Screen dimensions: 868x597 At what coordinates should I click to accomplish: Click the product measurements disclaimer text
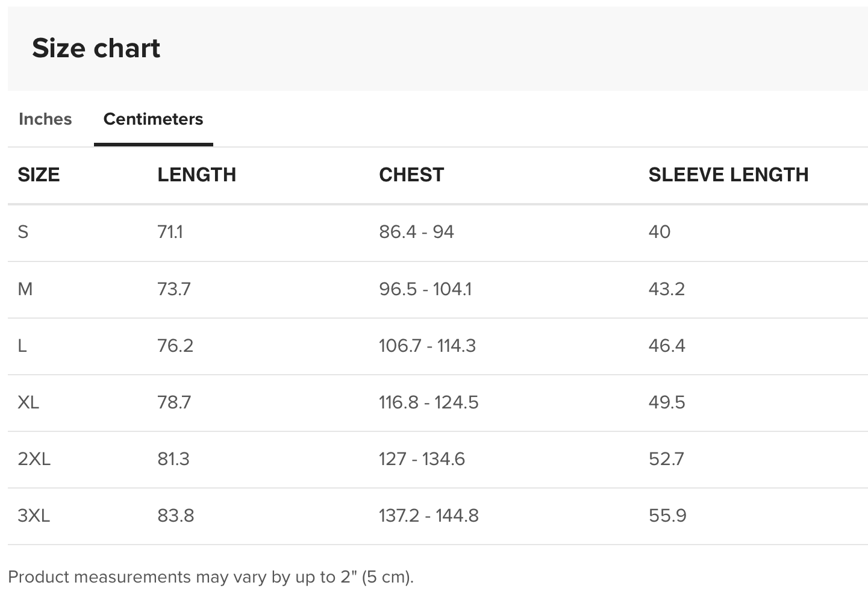[211, 577]
